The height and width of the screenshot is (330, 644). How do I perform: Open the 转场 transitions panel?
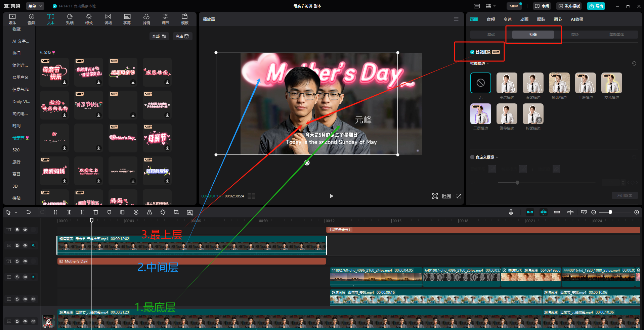click(x=108, y=19)
